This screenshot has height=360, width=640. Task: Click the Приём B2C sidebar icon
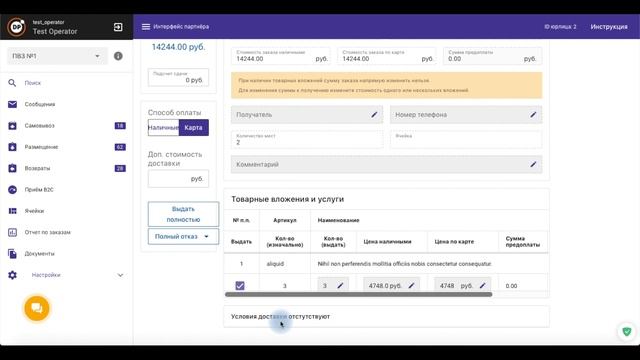(x=12, y=189)
